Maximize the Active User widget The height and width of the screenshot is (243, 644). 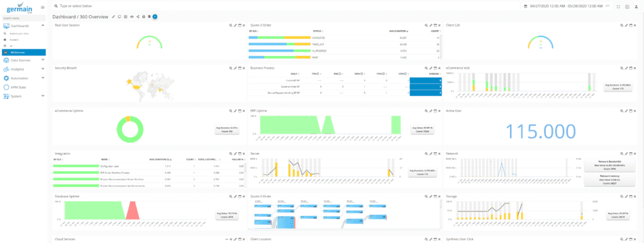(x=631, y=111)
